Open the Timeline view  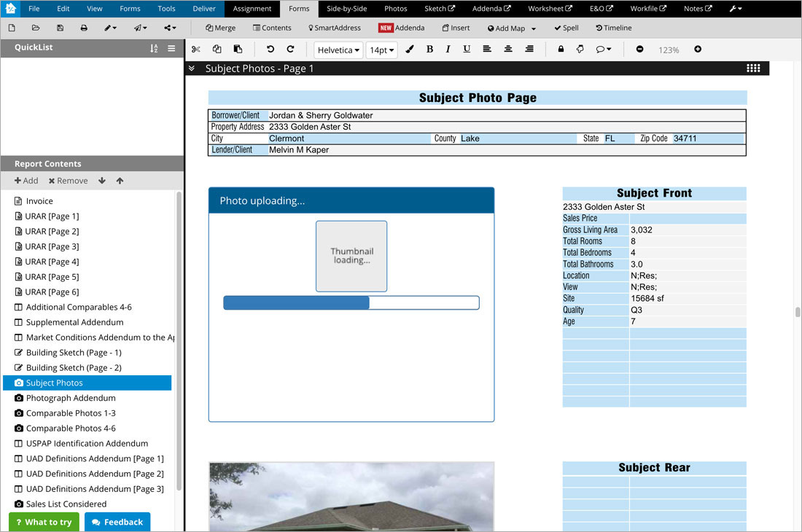(613, 28)
